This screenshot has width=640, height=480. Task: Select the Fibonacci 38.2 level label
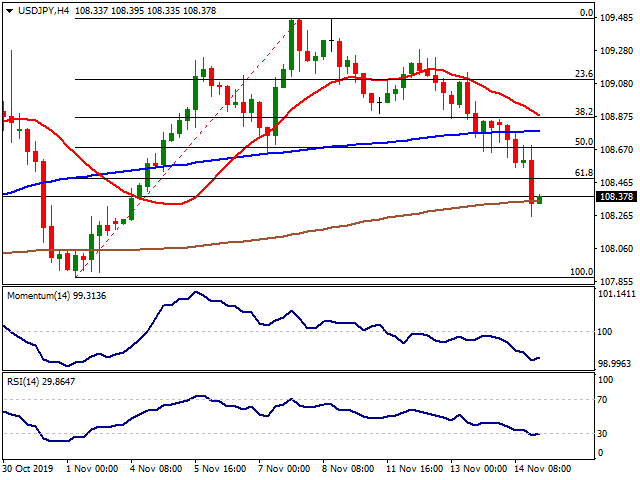[584, 112]
